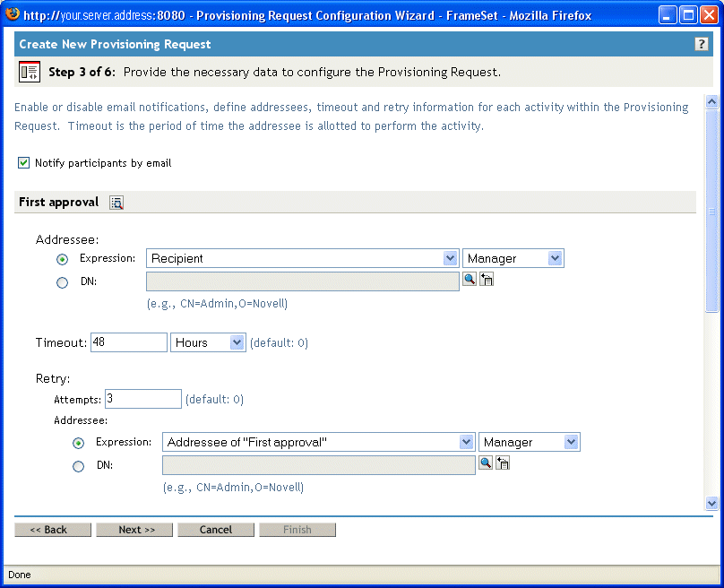Click the Next >> button
The width and height of the screenshot is (724, 588).
coord(134,530)
